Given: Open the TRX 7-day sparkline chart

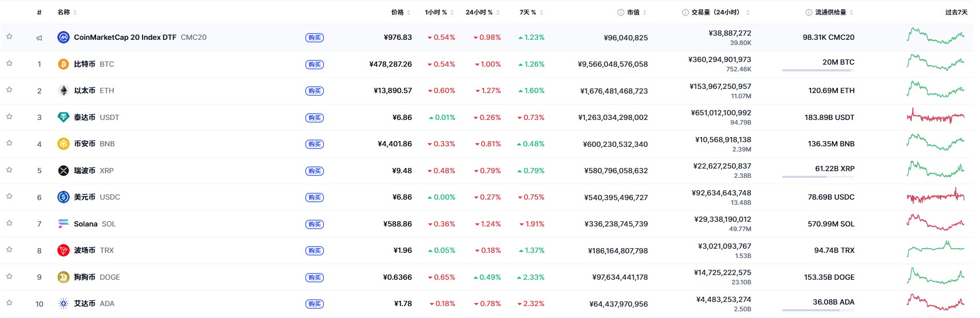Looking at the screenshot, I should pos(936,249).
